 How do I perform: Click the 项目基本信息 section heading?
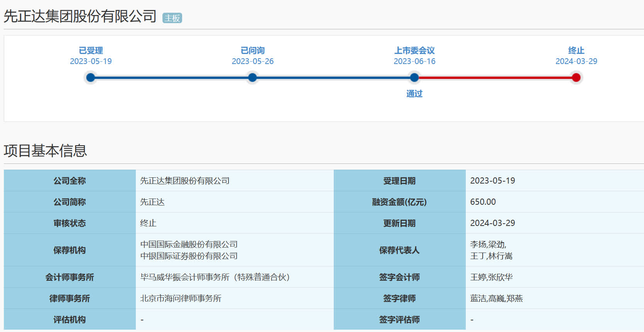pyautogui.click(x=46, y=151)
